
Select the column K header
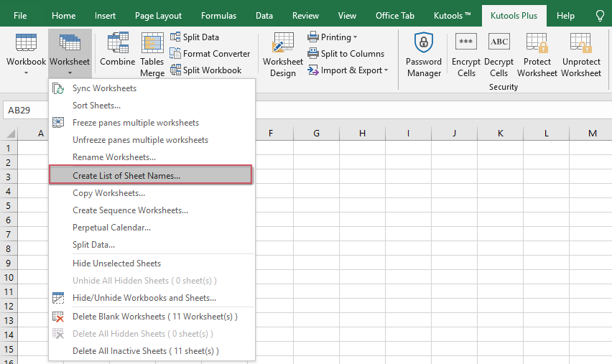(500, 134)
